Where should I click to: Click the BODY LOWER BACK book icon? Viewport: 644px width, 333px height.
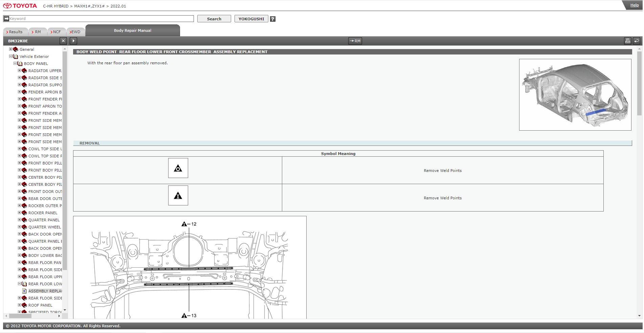(24, 256)
